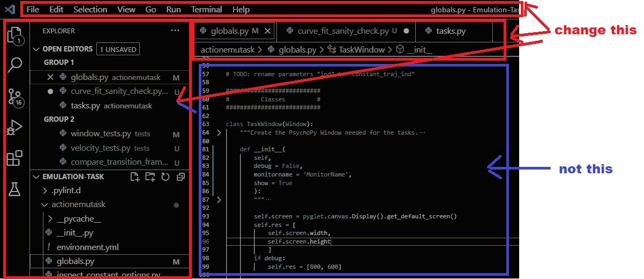
Task: Click New Folder icon in Emulation-Task header
Action: point(150,177)
